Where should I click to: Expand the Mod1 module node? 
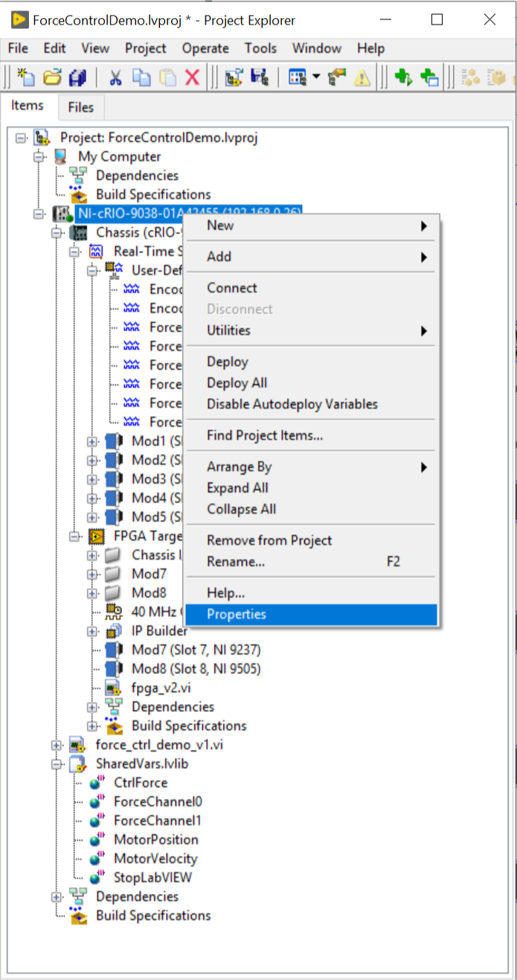coord(92,441)
